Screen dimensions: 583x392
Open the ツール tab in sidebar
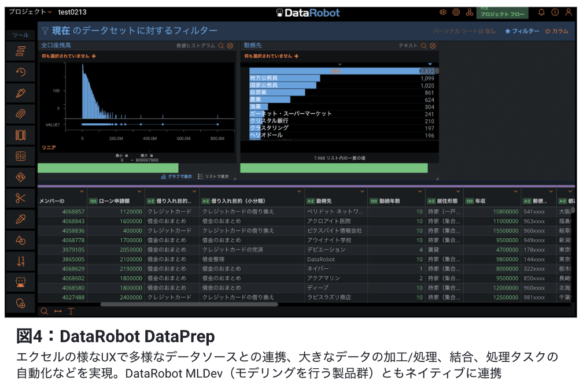(x=21, y=35)
